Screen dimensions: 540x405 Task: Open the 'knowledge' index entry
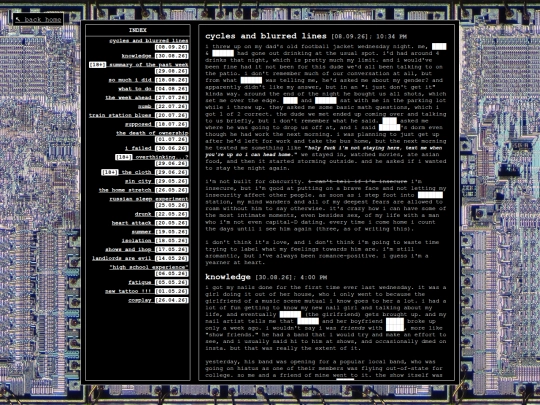click(x=136, y=56)
